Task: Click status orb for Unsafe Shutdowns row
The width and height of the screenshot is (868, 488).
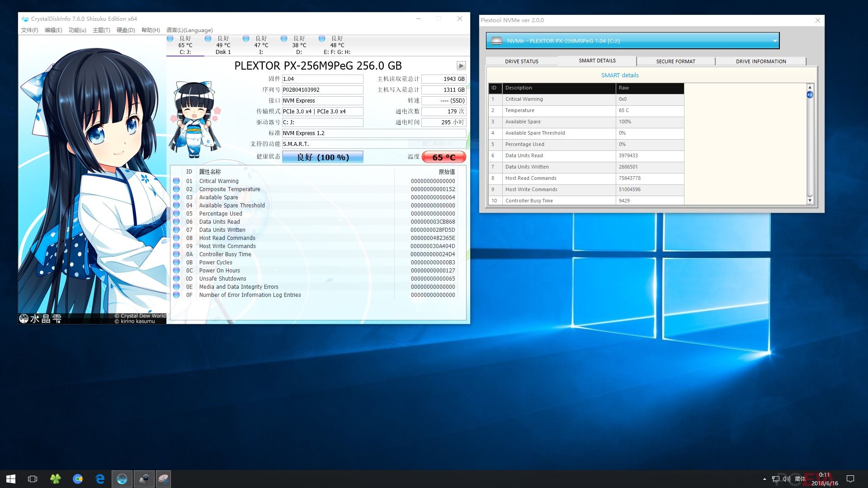Action: [176, 278]
